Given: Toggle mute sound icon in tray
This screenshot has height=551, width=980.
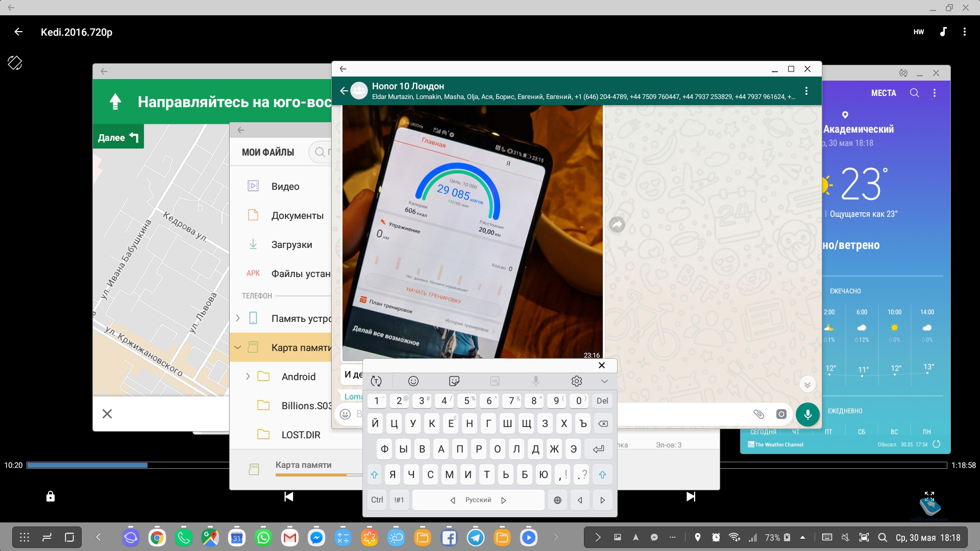Looking at the screenshot, I should pyautogui.click(x=845, y=537).
